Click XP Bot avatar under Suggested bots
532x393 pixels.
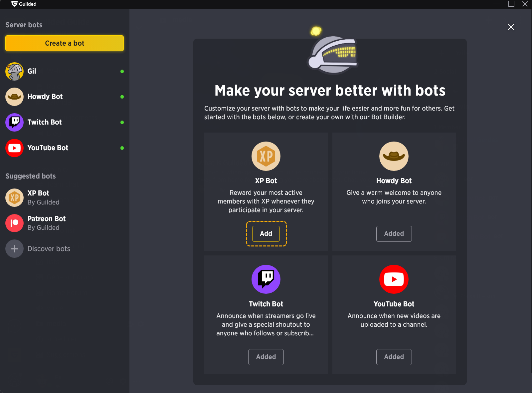(14, 197)
